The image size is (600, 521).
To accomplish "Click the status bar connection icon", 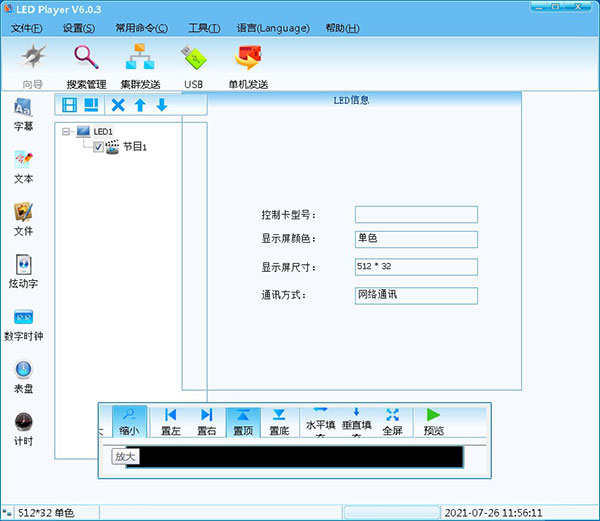I will pos(7,513).
